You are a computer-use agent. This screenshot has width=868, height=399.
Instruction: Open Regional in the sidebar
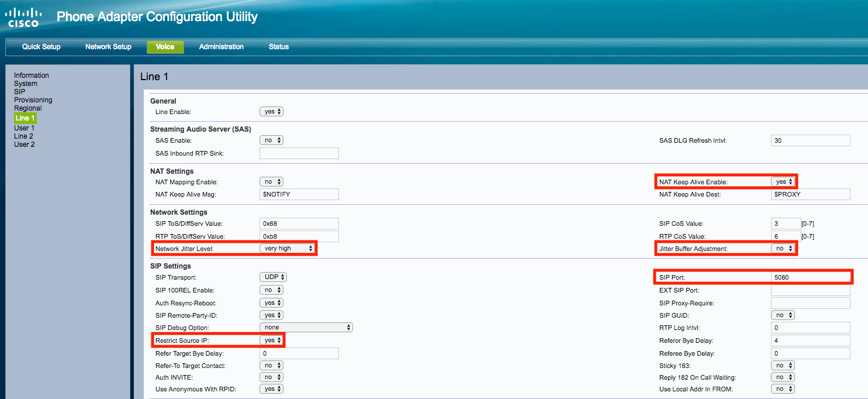point(28,108)
